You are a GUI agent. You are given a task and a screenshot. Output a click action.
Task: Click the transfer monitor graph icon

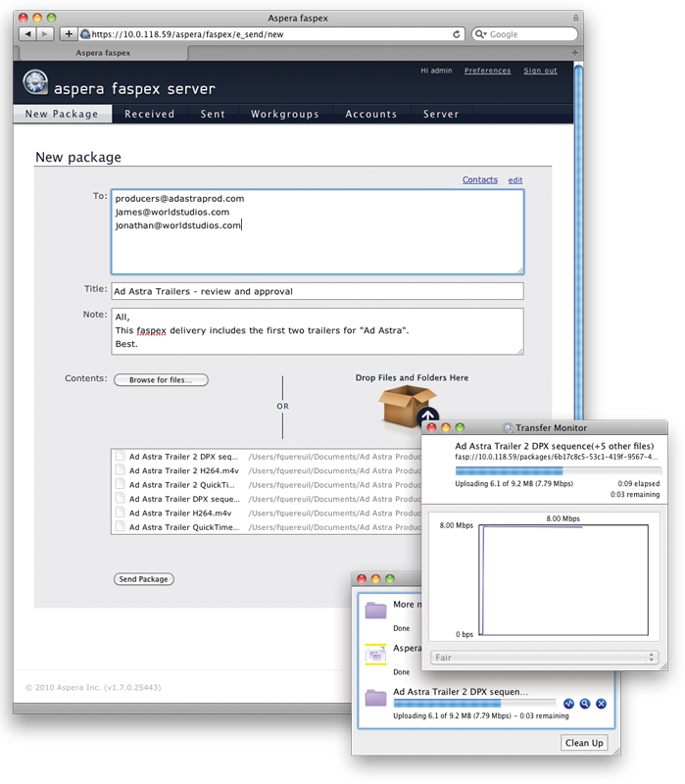click(568, 704)
